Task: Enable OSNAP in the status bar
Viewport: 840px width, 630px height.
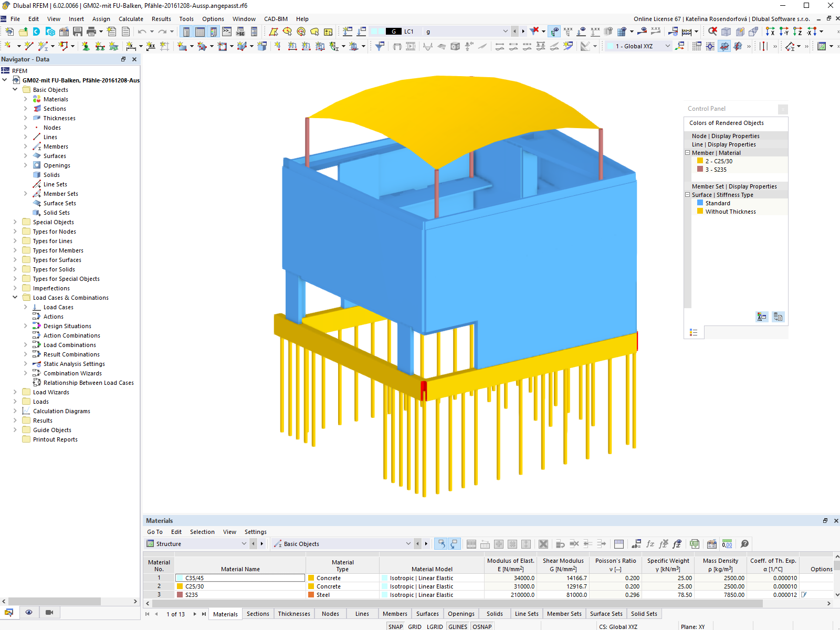Action: click(x=481, y=626)
